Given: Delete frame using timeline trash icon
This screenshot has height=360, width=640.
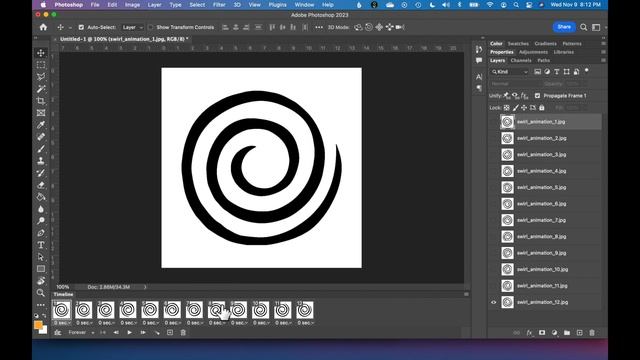Looking at the screenshot, I should click(183, 333).
